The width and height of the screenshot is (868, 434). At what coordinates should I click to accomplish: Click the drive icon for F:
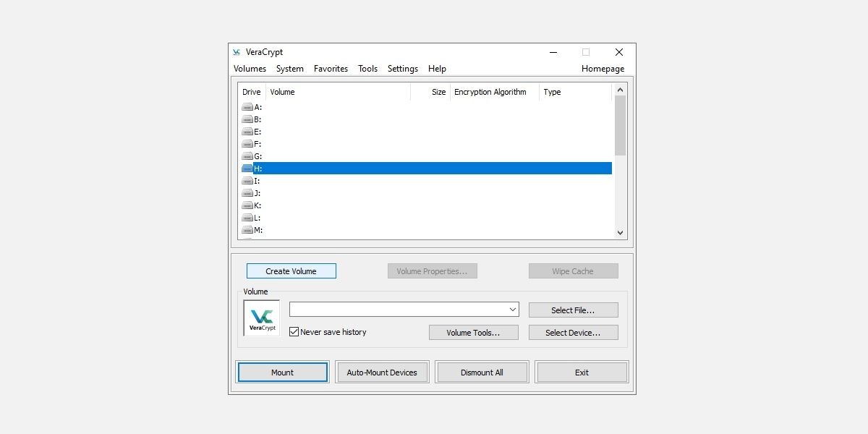[247, 144]
